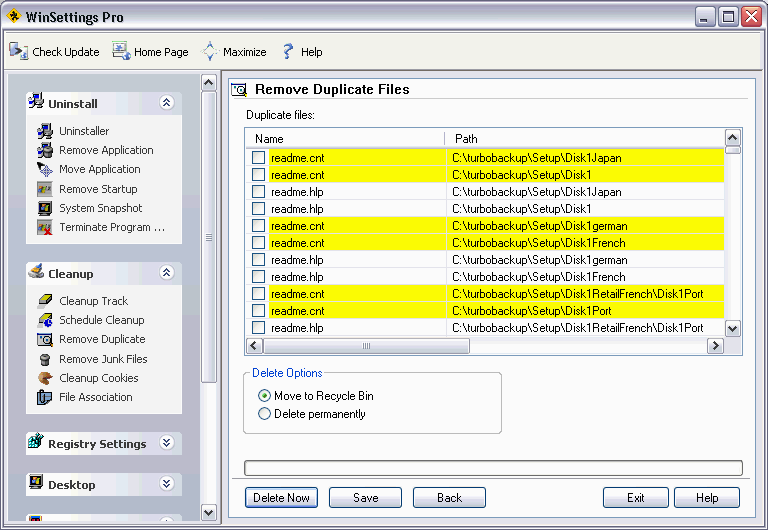Click file list scroll right arrow
Image resolution: width=768 pixels, height=530 pixels.
[715, 346]
